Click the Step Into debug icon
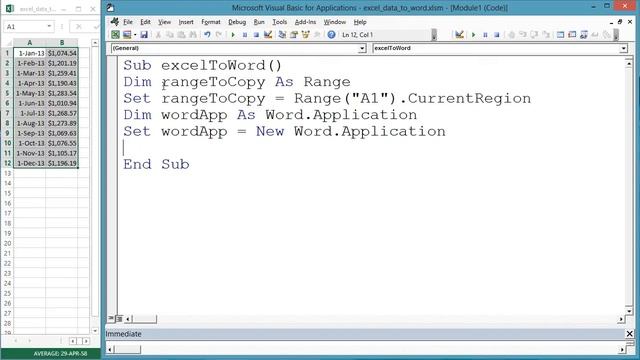This screenshot has width=640, height=360. (x=523, y=35)
